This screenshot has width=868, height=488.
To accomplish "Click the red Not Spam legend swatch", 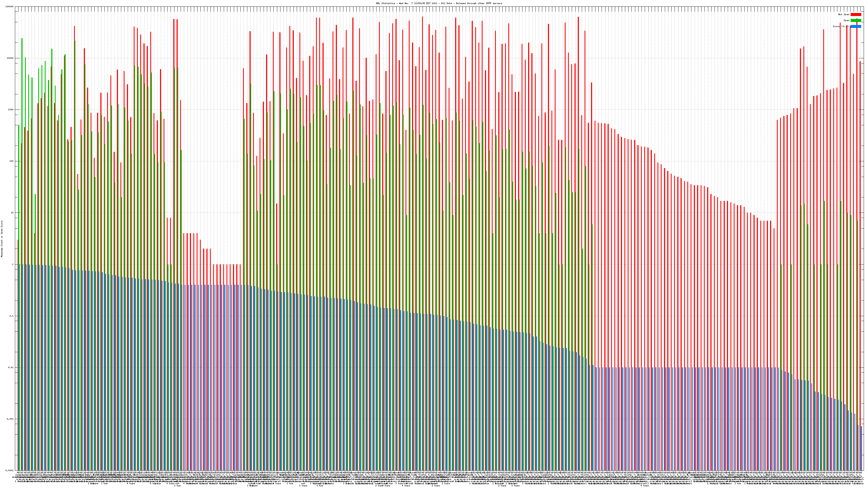I will pyautogui.click(x=856, y=14).
